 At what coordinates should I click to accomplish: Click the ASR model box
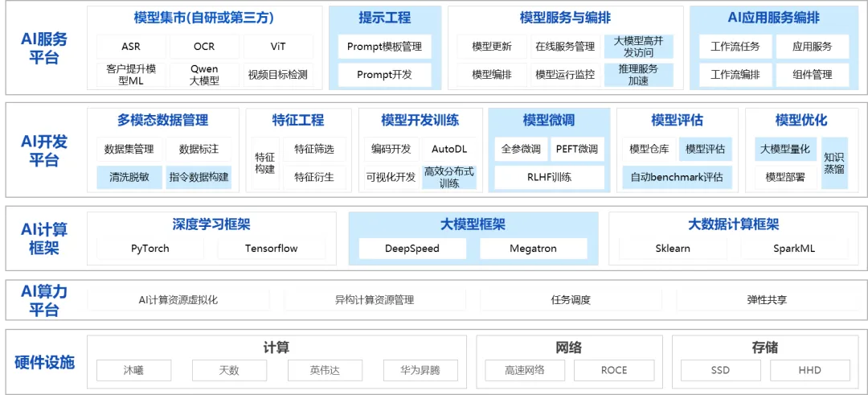pos(131,47)
